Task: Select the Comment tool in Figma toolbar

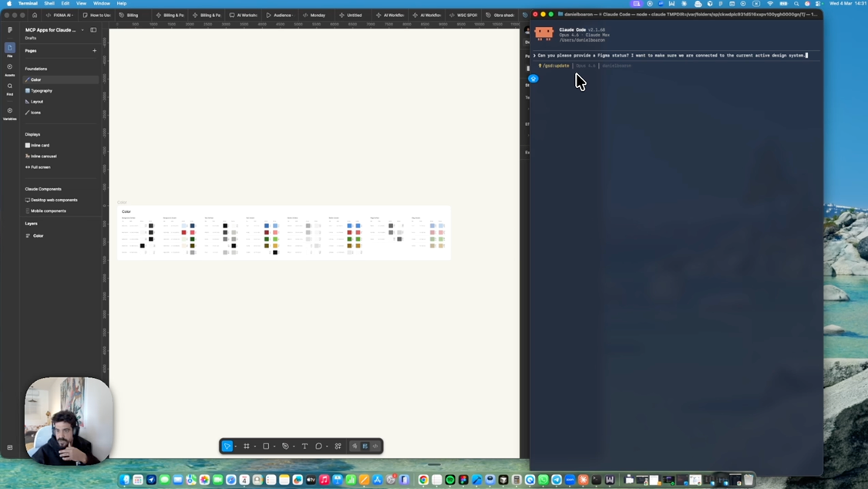Action: (x=318, y=447)
